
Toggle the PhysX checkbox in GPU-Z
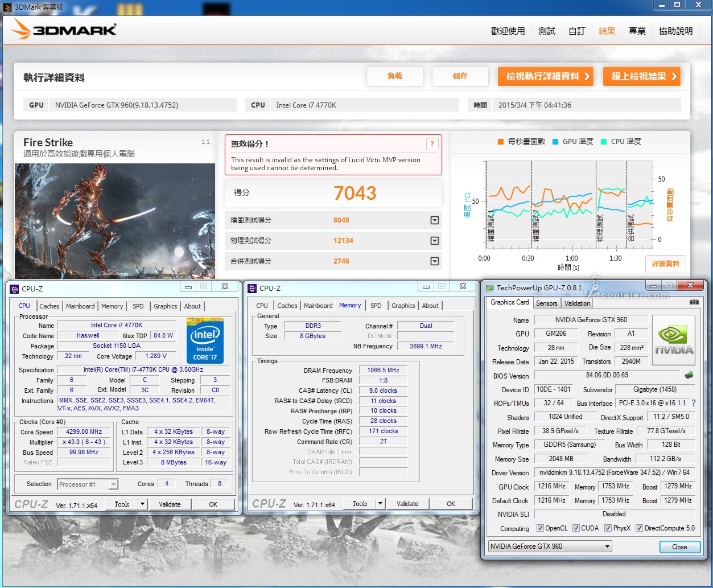pos(608,528)
